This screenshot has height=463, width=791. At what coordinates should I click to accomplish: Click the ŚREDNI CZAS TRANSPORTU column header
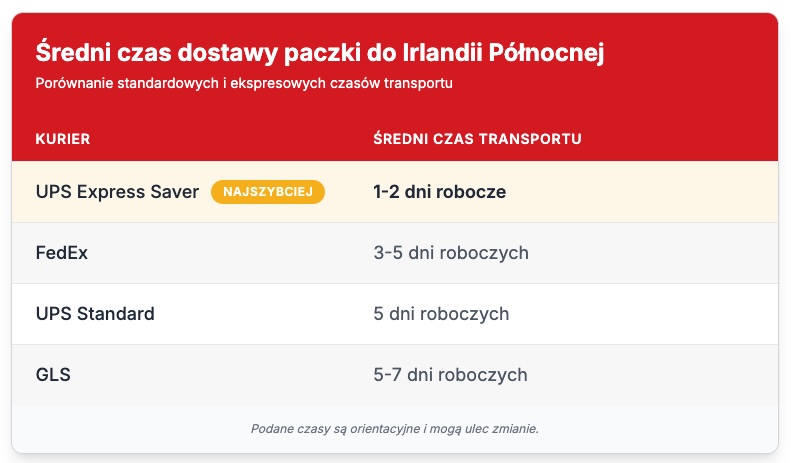coord(477,139)
